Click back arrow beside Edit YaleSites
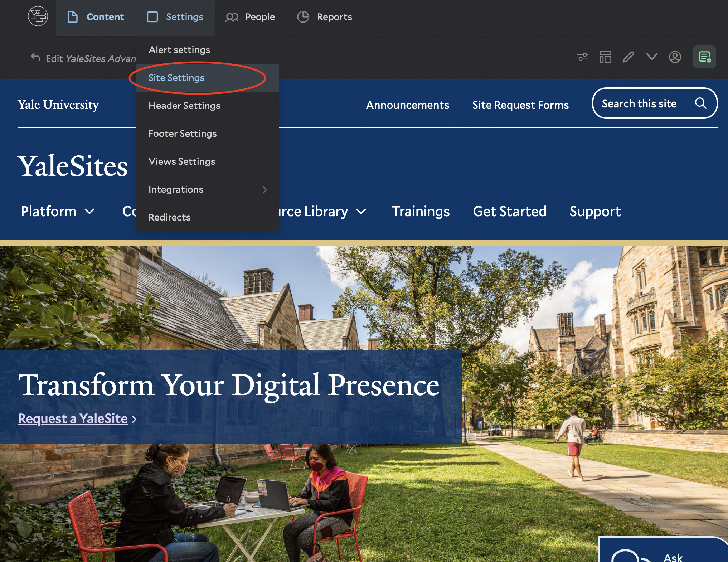The height and width of the screenshot is (562, 728). point(35,57)
